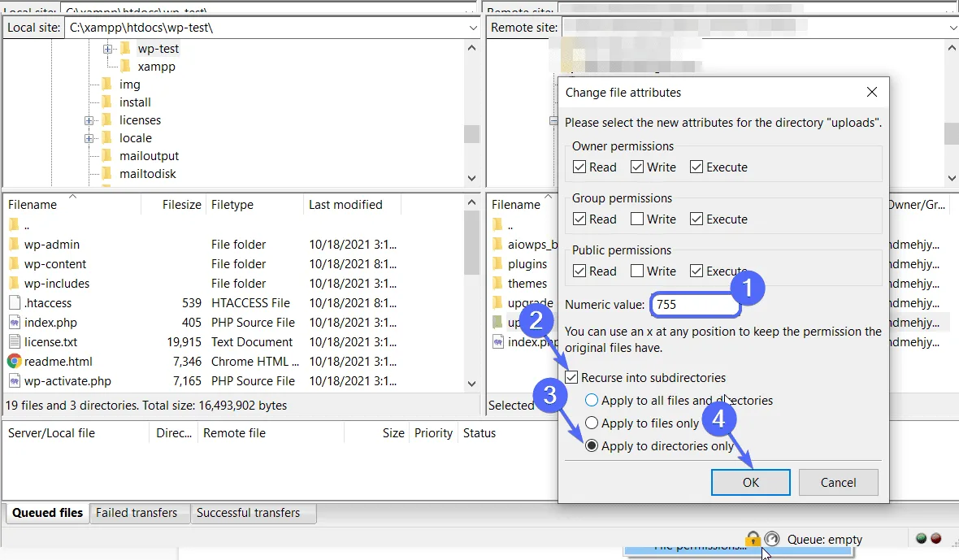This screenshot has width=959, height=560.
Task: Click the local directory tree scrollbar thumb
Action: [x=471, y=133]
